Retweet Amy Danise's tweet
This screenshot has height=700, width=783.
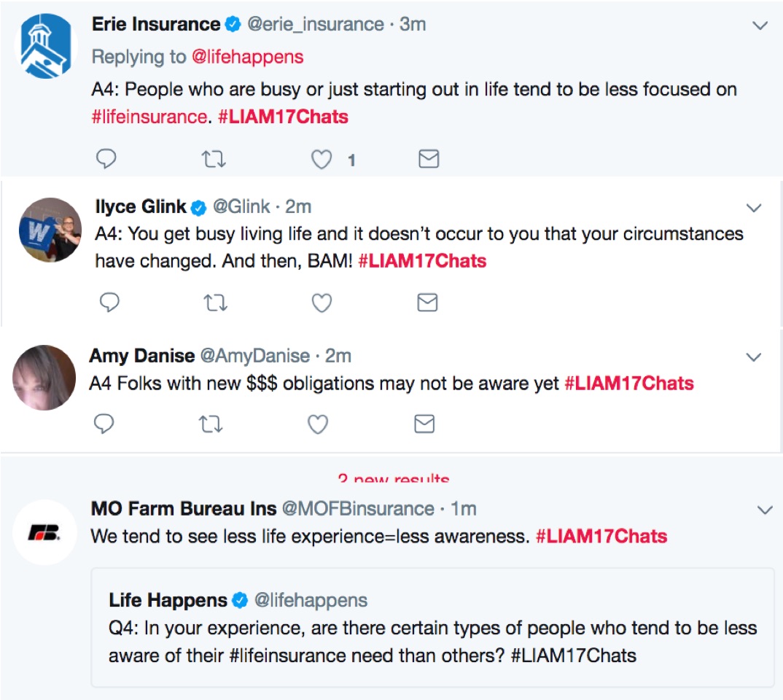(211, 424)
